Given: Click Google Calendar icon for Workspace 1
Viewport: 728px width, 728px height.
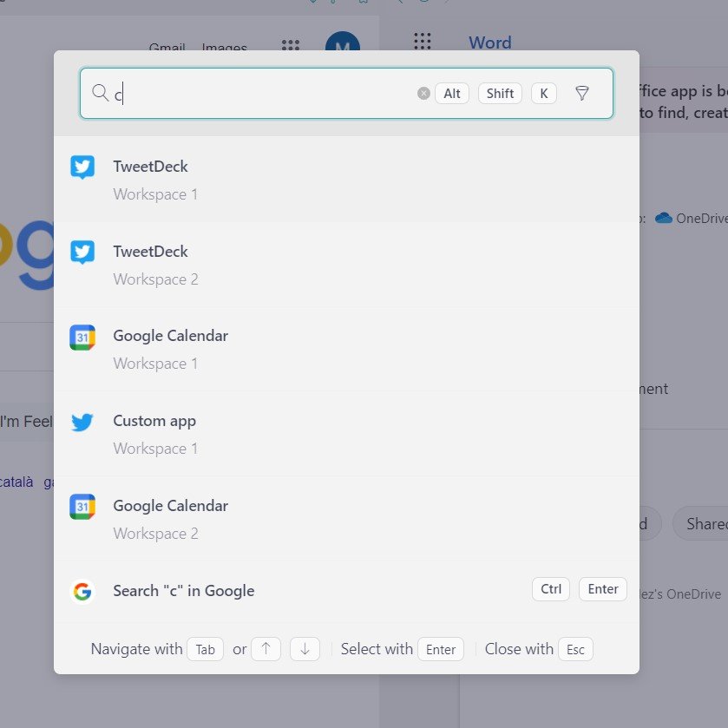Looking at the screenshot, I should pos(82,337).
